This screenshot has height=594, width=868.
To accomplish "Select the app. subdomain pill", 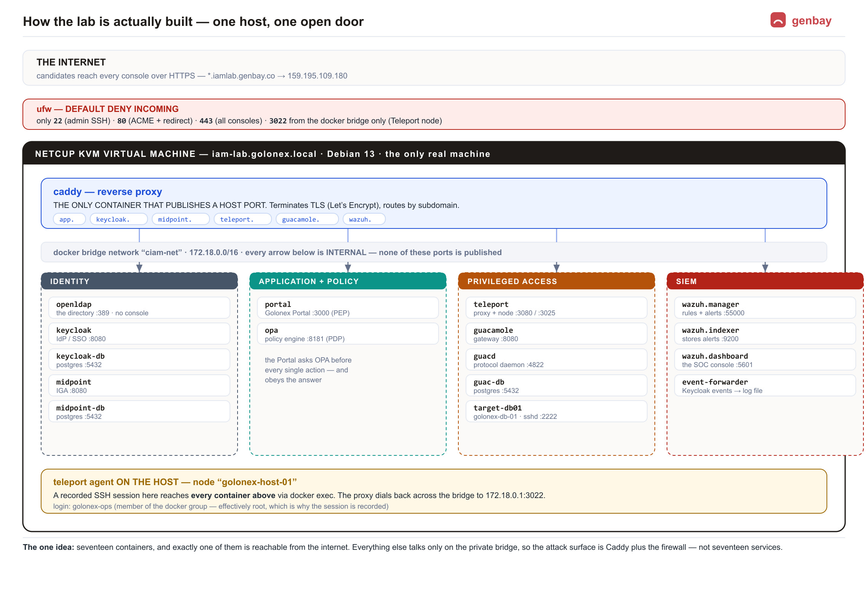I will (x=69, y=219).
